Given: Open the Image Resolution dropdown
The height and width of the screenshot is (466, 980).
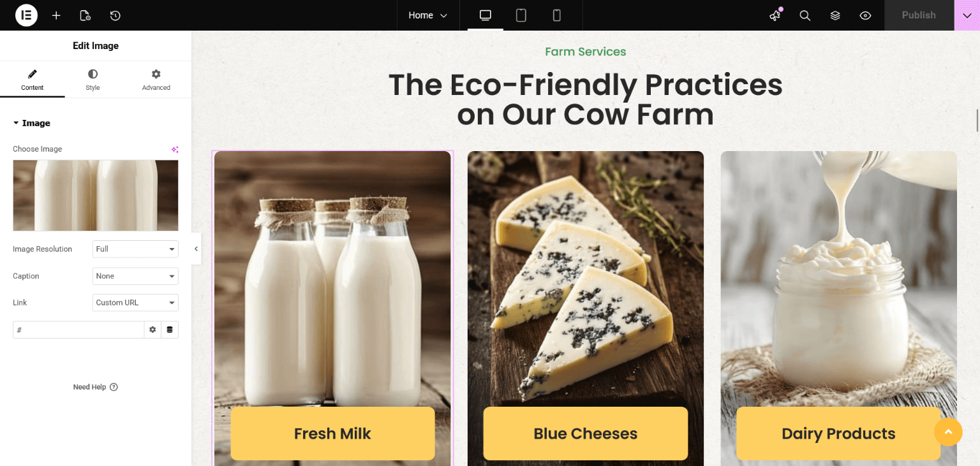Looking at the screenshot, I should pos(135,249).
